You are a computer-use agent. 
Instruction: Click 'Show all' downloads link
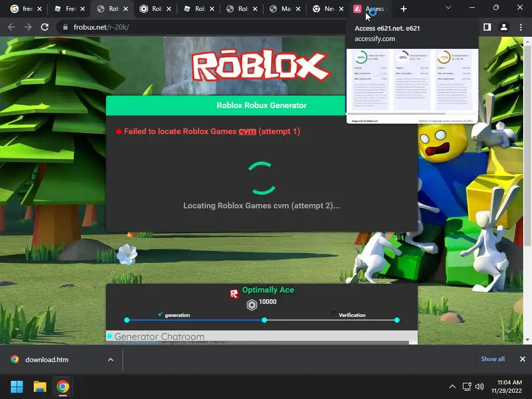[493, 359]
